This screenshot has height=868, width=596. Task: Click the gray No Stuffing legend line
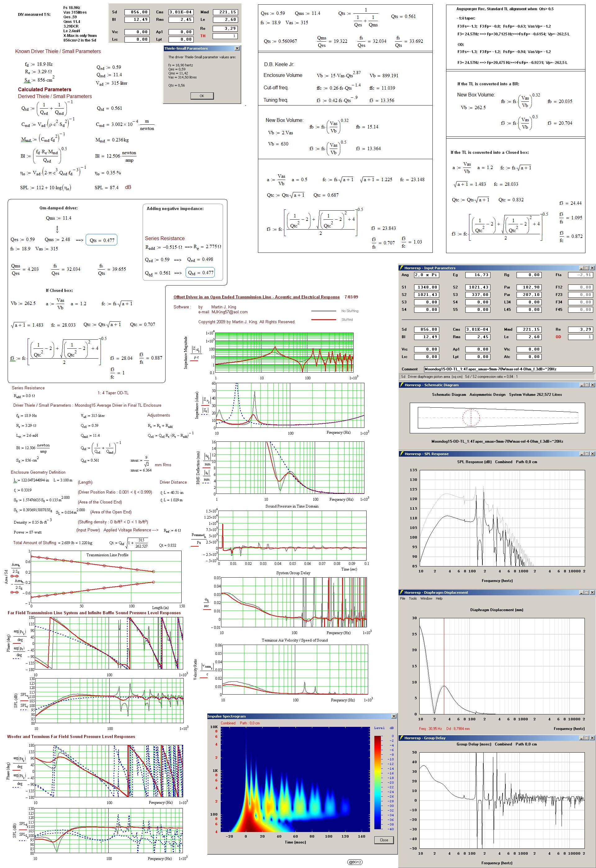coord(323,311)
